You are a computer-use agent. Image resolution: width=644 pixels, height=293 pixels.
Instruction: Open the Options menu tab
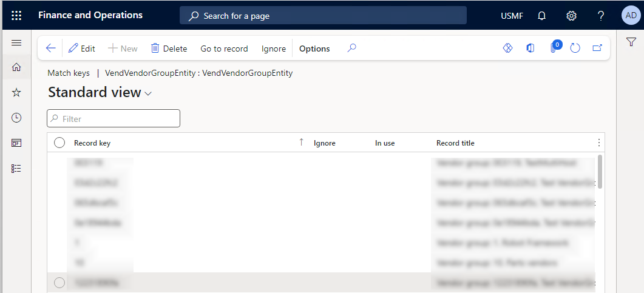314,49
